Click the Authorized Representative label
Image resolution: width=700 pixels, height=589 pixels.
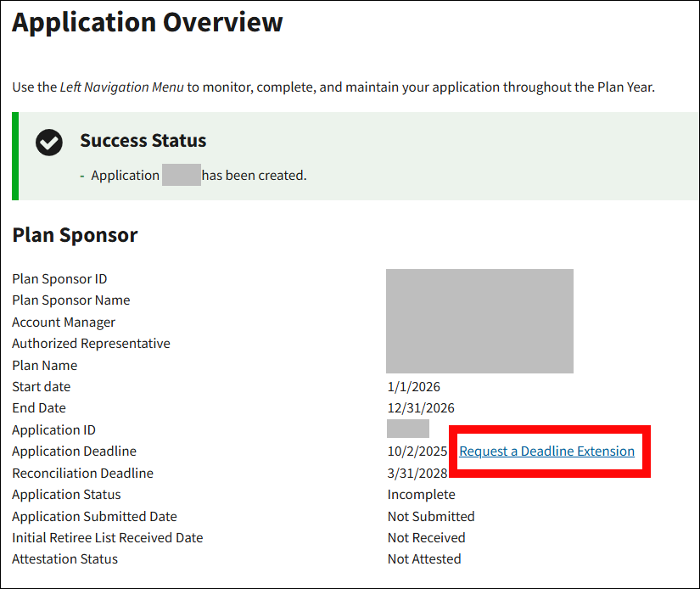tap(91, 344)
